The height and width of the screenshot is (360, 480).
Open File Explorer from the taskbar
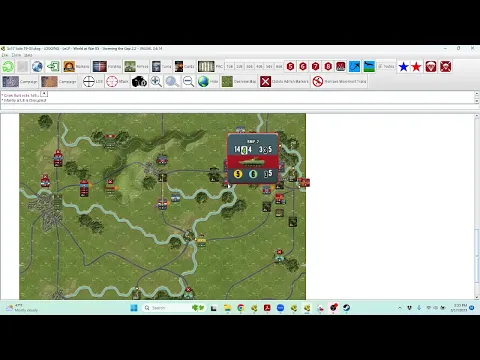point(227,308)
